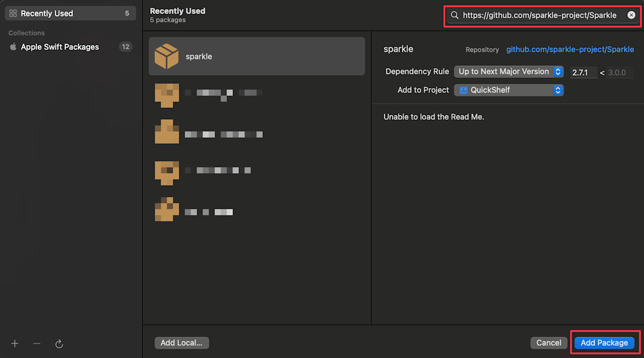This screenshot has height=358, width=644.
Task: Open the Dependency Rule dropdown
Action: 509,71
